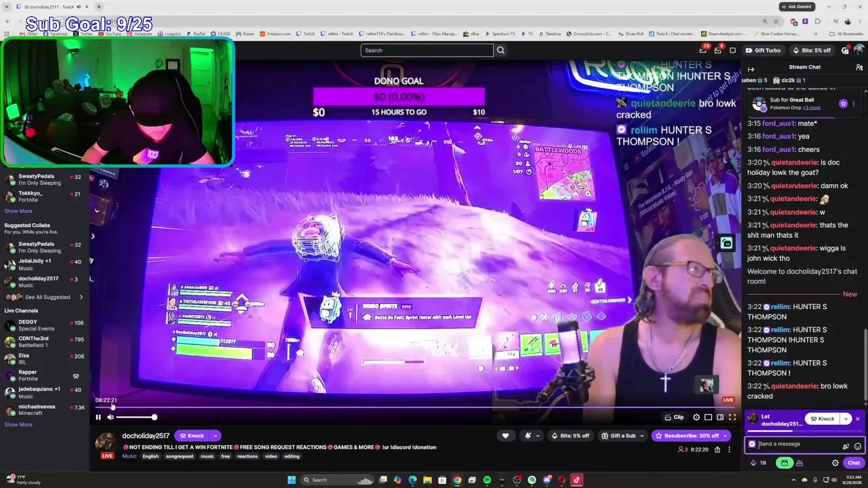The width and height of the screenshot is (868, 488).
Task: Open the icon button beside green chat button
Action: (x=800, y=463)
